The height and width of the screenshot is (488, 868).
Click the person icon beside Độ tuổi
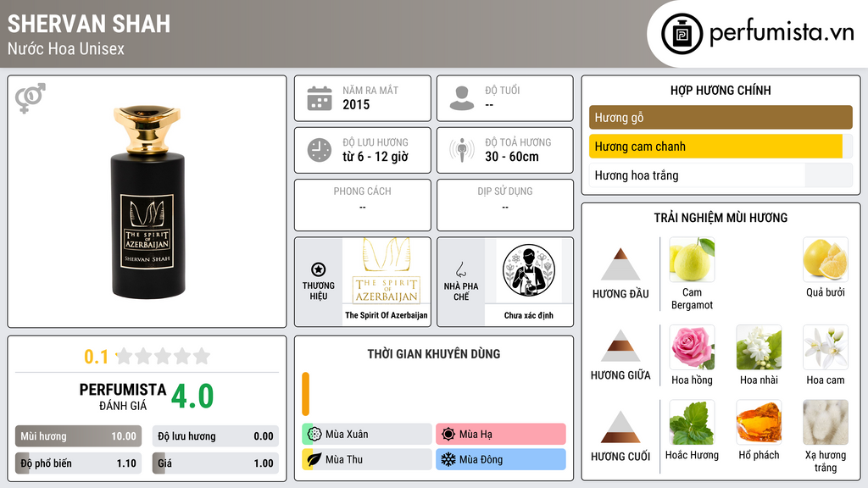(462, 98)
